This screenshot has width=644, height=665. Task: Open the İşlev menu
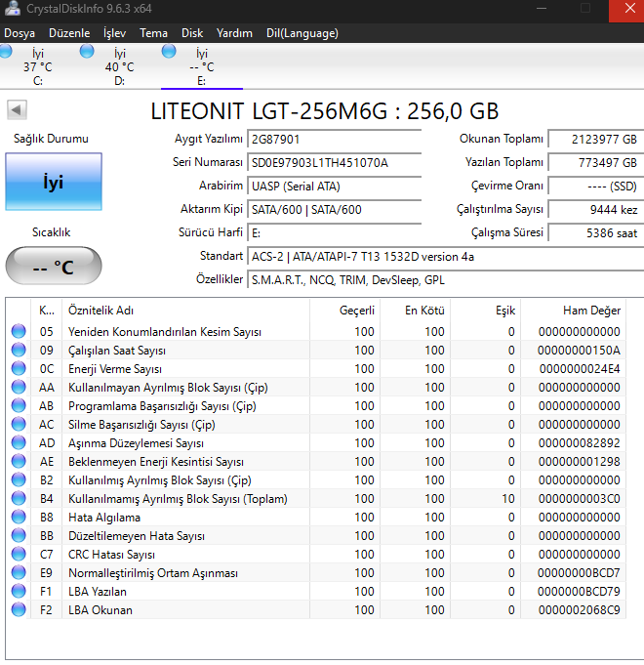coord(115,33)
